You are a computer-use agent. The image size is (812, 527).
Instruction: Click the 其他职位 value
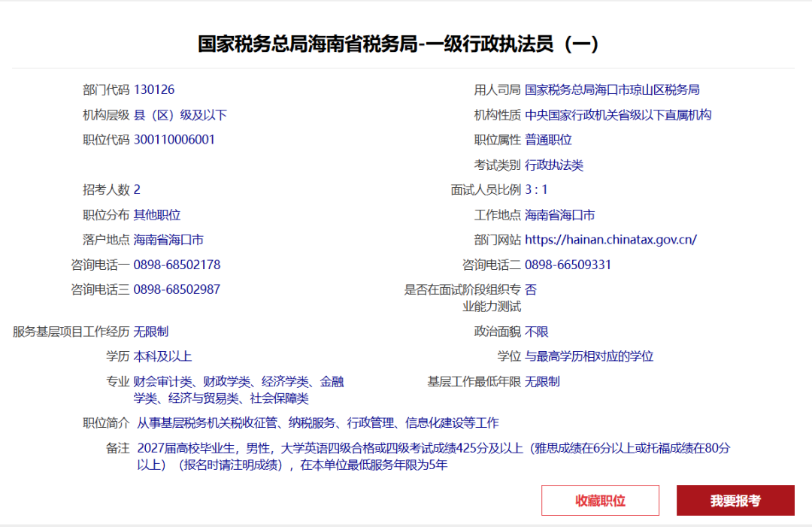[157, 215]
